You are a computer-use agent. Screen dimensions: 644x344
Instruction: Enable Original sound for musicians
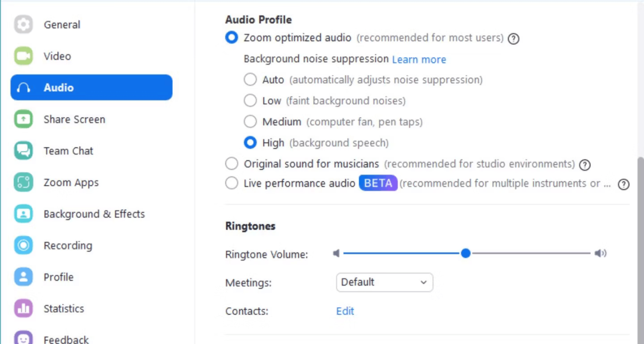pyautogui.click(x=232, y=163)
